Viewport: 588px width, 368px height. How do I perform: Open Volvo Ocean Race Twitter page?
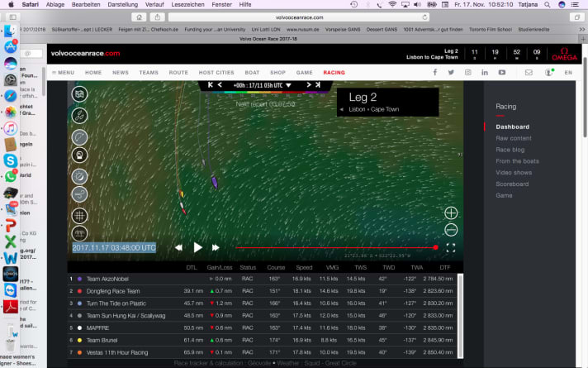tap(451, 72)
